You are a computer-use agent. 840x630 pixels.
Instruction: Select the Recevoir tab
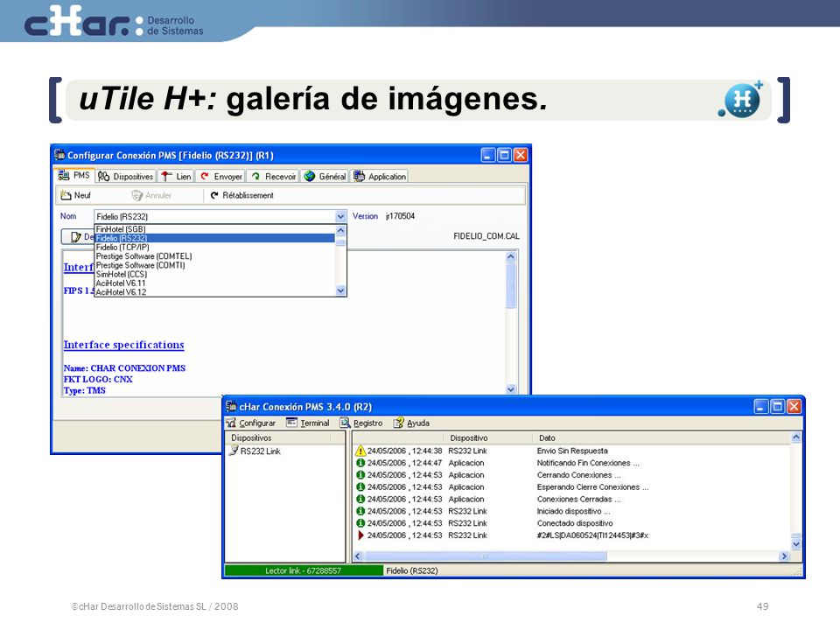point(273,176)
